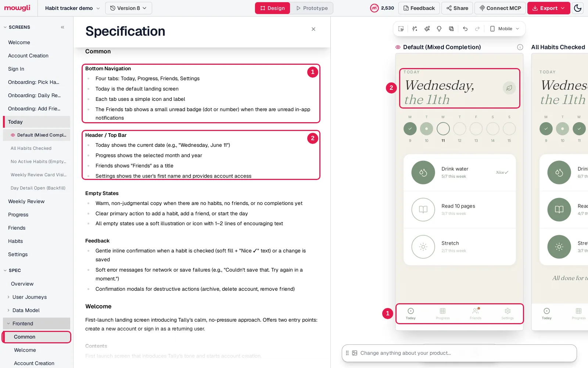
Task: Click the image attach icon in prompt bar
Action: pyautogui.click(x=355, y=353)
